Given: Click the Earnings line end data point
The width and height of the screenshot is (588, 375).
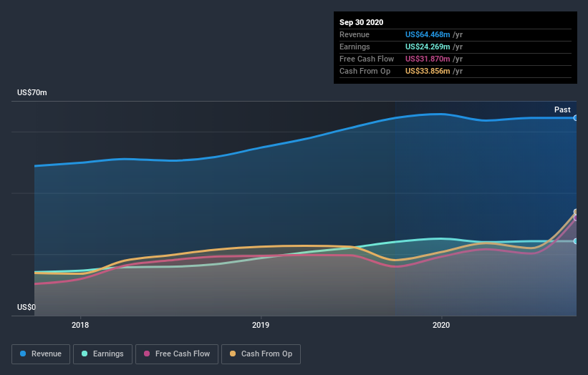Looking at the screenshot, I should (x=575, y=241).
